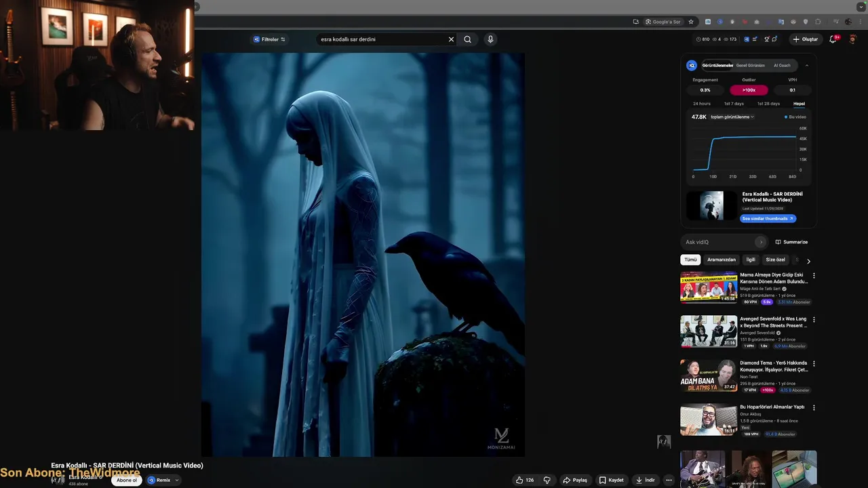868x488 pixels.
Task: Open options for the Mama Almaya Diye video
Action: [814, 276]
